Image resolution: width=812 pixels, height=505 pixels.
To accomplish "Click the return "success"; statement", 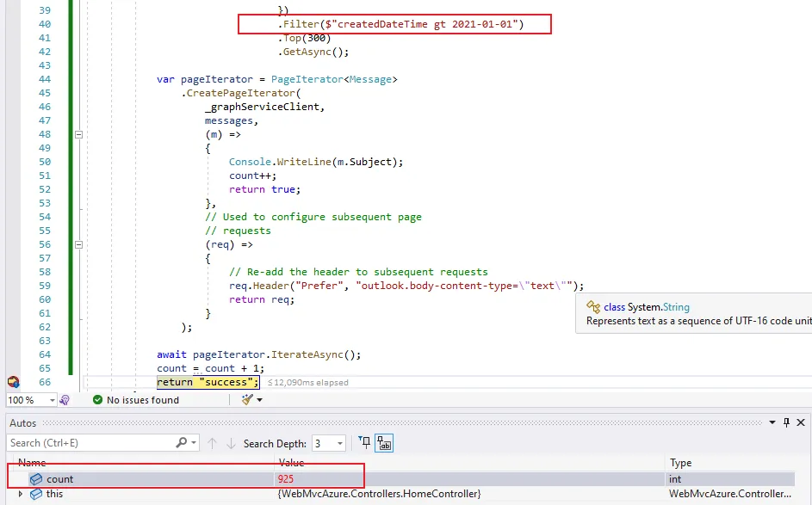I will (x=208, y=382).
